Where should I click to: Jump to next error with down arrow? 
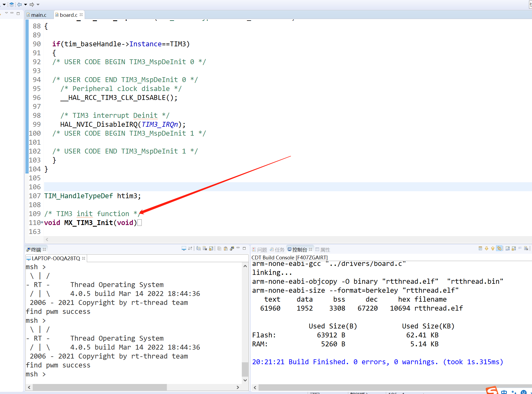[487, 249]
